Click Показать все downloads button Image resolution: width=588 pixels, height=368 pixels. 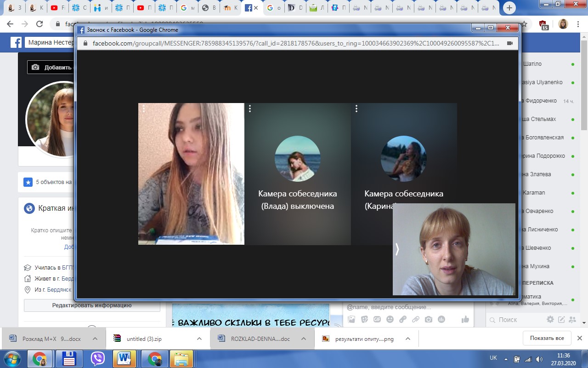(x=547, y=338)
